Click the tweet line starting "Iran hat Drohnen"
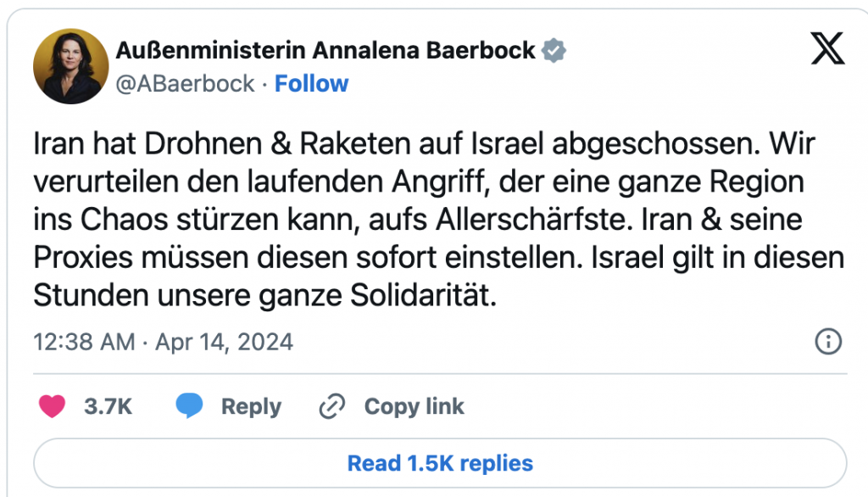868x497 pixels. click(x=424, y=144)
